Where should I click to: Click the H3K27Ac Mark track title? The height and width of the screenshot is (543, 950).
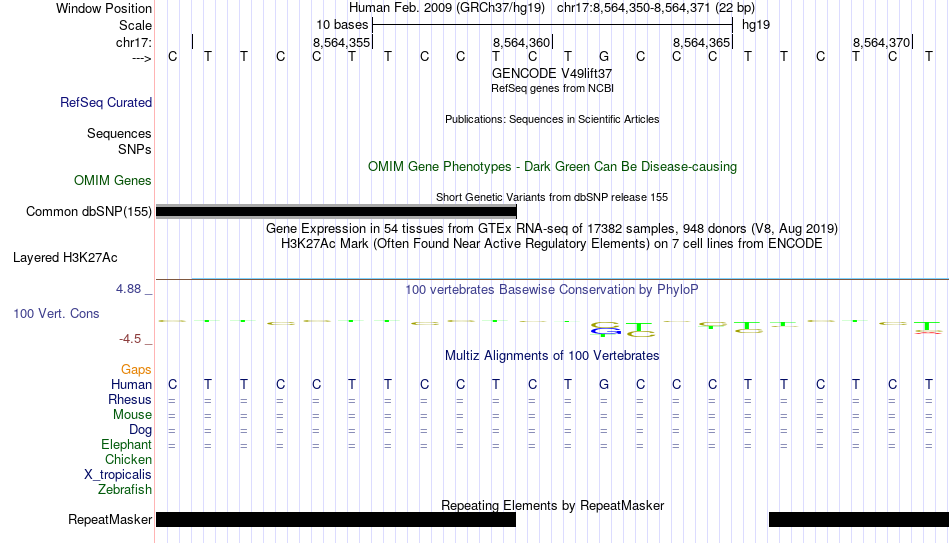tap(552, 244)
